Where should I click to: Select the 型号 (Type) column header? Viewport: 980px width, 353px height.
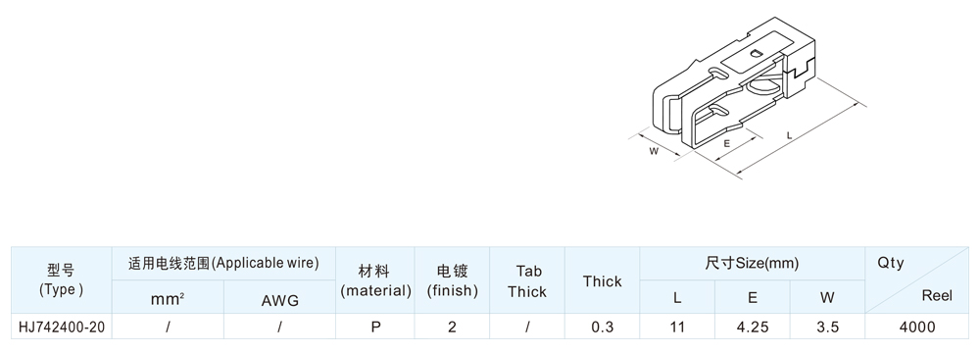coord(61,279)
